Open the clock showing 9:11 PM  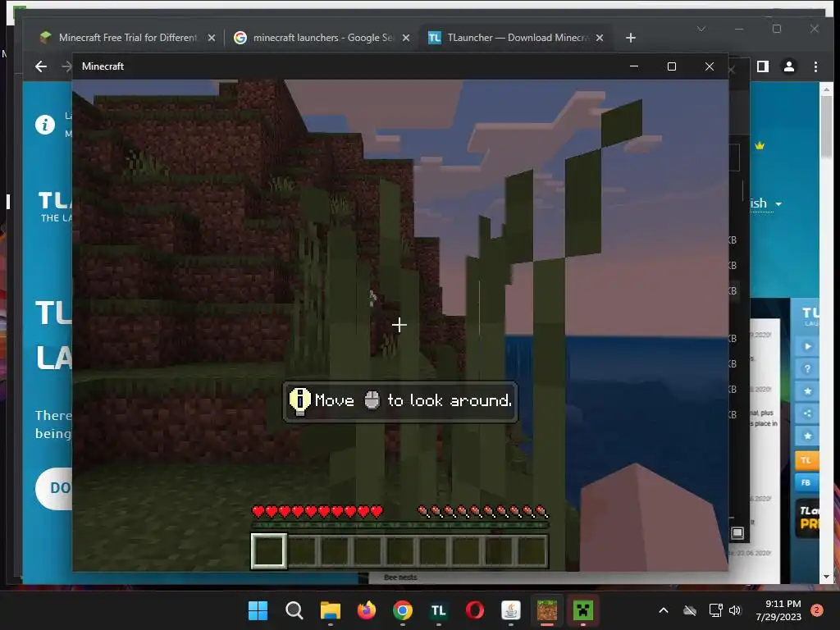[x=778, y=610]
